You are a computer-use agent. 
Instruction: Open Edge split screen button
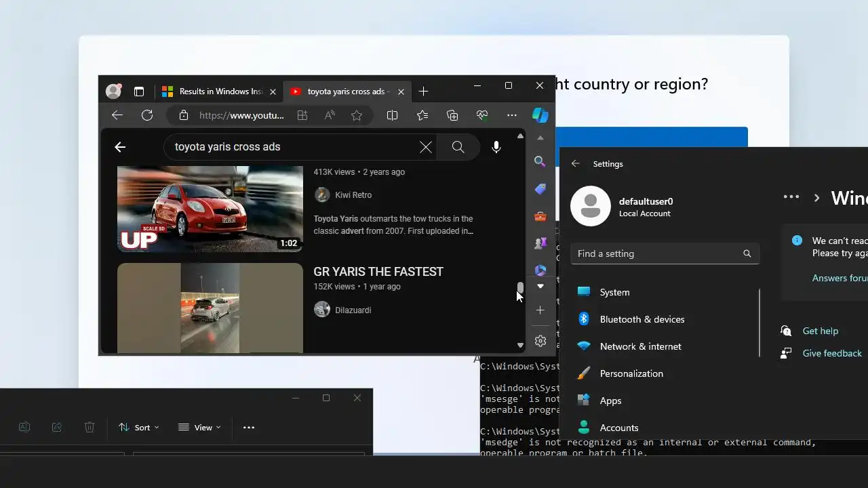(x=392, y=115)
